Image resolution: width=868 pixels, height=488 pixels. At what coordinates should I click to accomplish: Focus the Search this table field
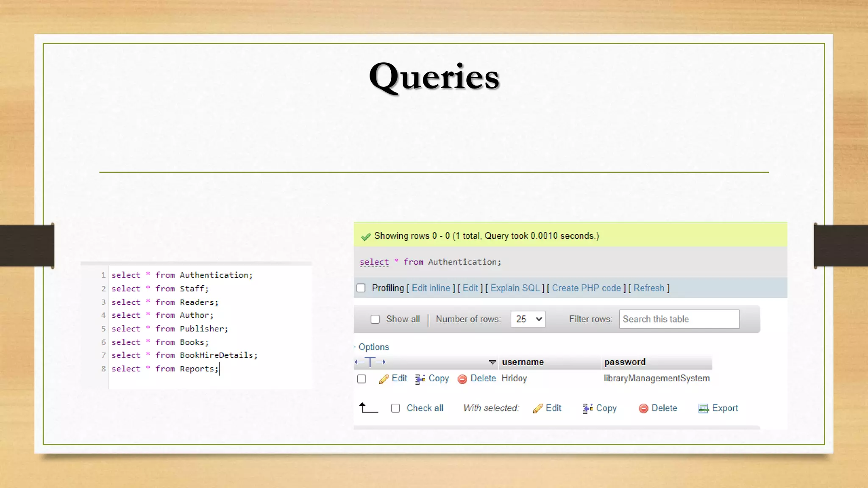point(679,319)
